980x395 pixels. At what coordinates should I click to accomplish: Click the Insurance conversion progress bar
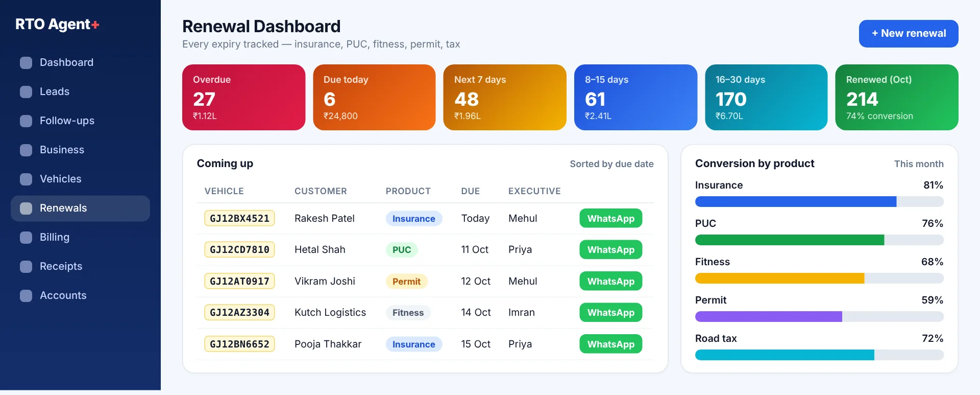pos(819,202)
